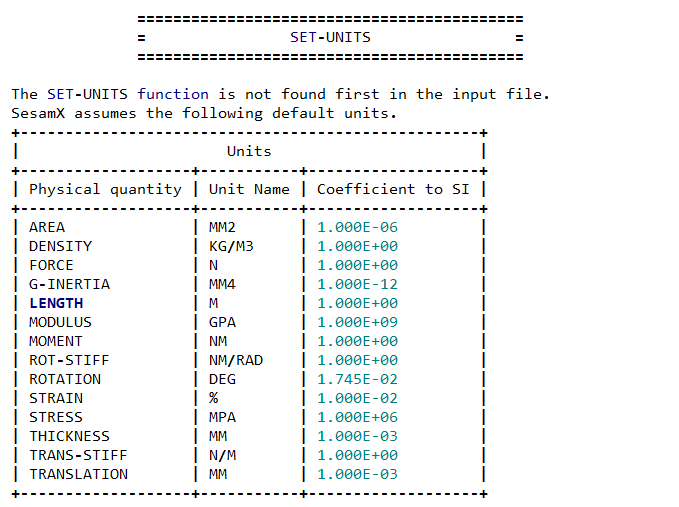Click the N unit in the FORCE row
The width and height of the screenshot is (679, 507).
pyautogui.click(x=213, y=266)
